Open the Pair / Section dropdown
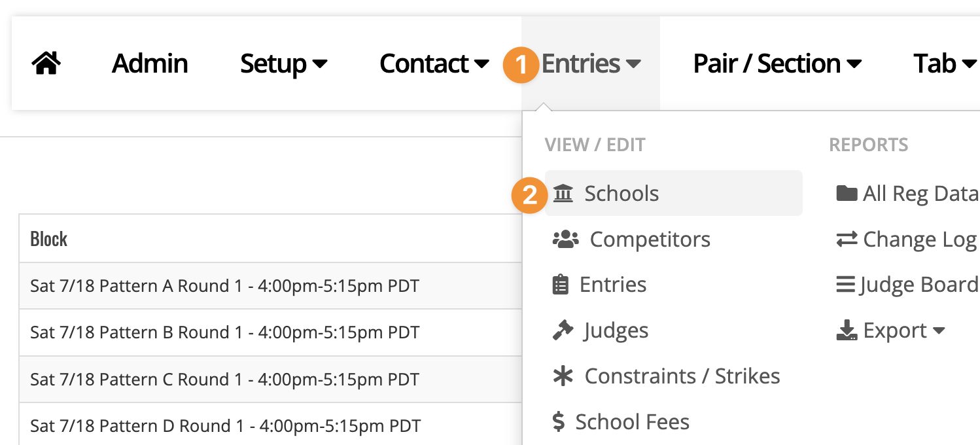Image resolution: width=980 pixels, height=445 pixels. tap(777, 63)
